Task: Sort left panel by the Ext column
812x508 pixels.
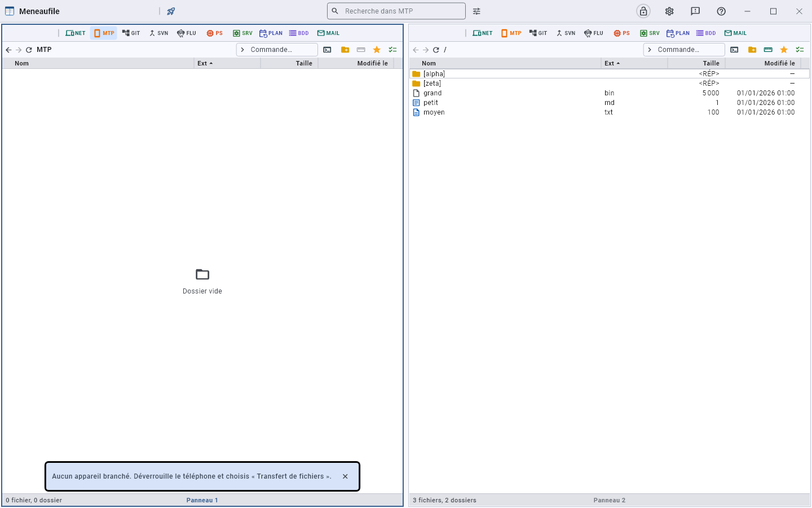Action: pyautogui.click(x=227, y=63)
